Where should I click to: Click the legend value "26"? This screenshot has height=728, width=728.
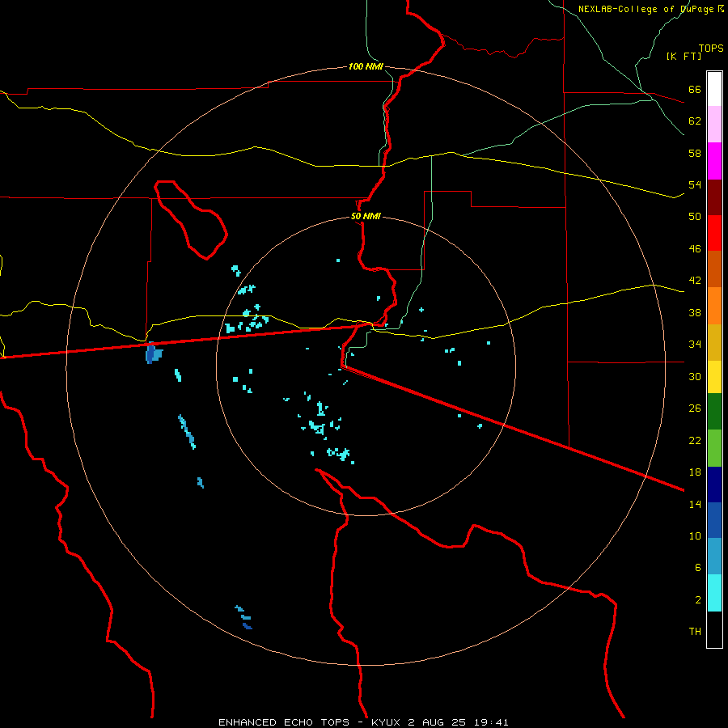[695, 408]
